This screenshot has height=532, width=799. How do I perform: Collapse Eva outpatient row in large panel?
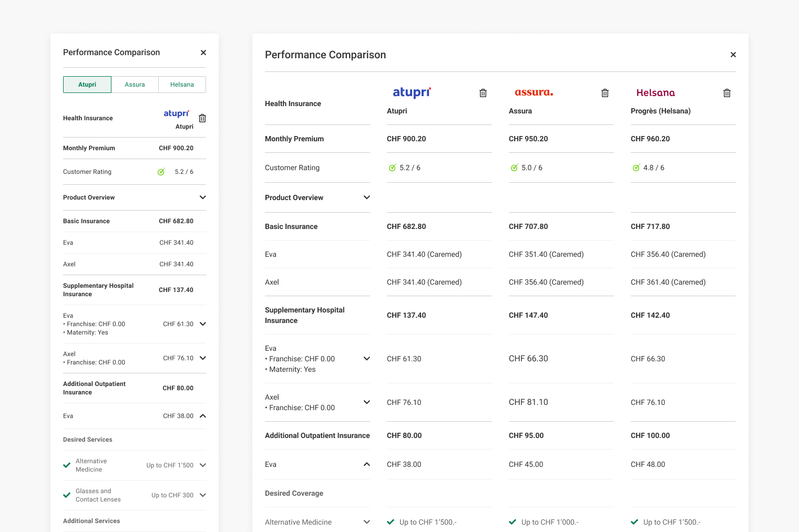click(x=367, y=464)
